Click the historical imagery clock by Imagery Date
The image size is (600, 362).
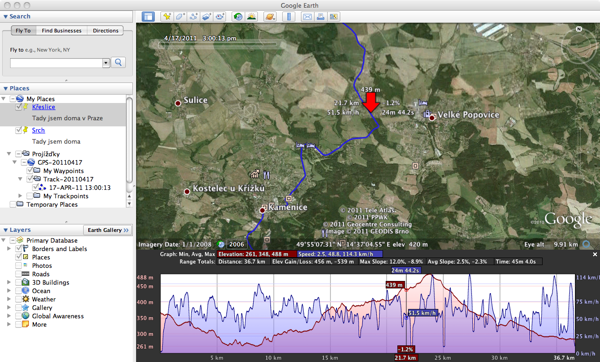[x=221, y=244]
